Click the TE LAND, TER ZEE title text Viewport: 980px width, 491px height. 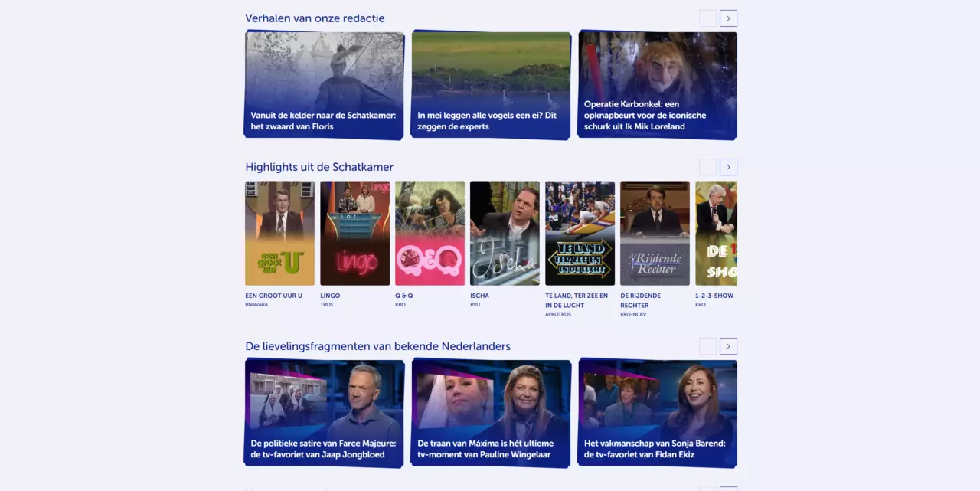(577, 300)
